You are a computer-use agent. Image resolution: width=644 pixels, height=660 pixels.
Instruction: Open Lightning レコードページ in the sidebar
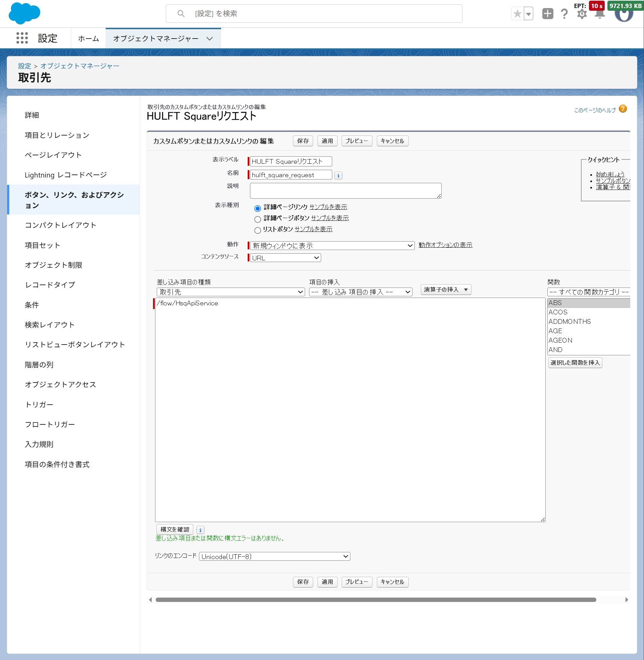[66, 175]
